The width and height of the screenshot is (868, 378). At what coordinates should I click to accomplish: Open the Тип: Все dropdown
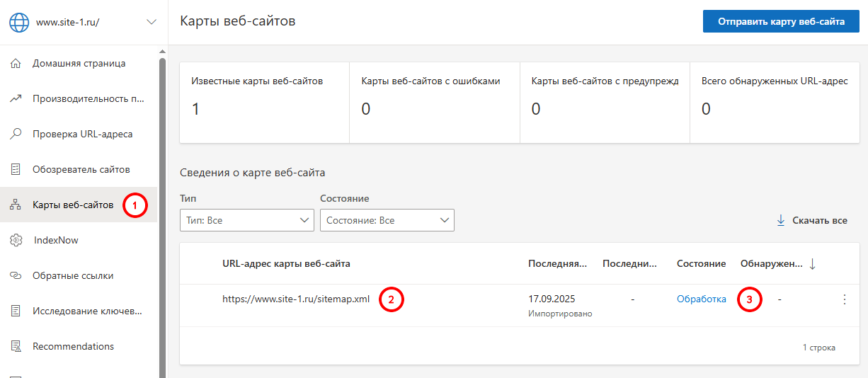[x=247, y=220]
